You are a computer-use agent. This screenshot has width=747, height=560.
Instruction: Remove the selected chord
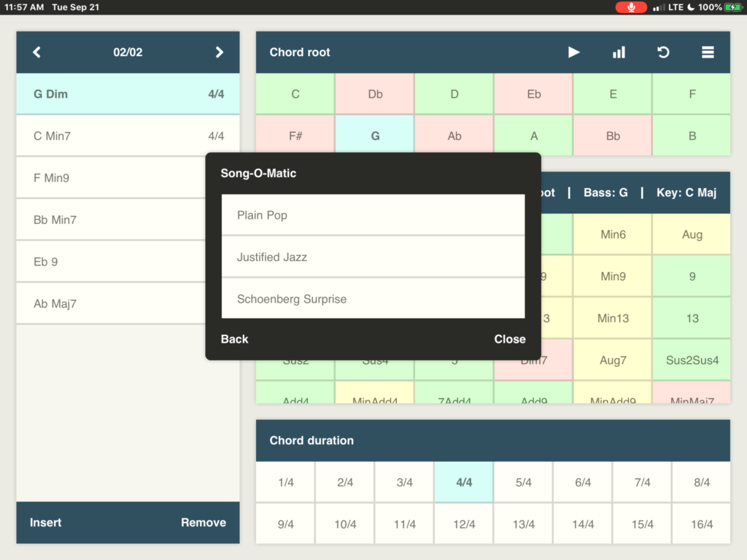click(x=204, y=523)
